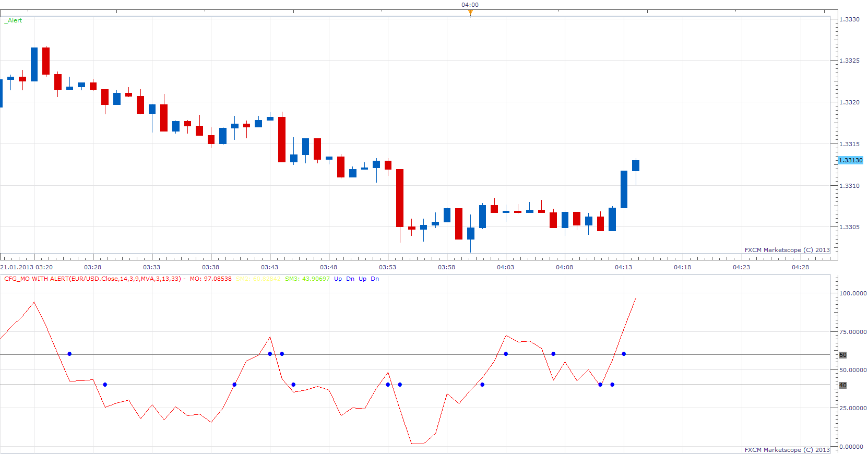868x454 pixels.
Task: Click the blue dot on 60 line near 03:28
Action: (x=69, y=354)
